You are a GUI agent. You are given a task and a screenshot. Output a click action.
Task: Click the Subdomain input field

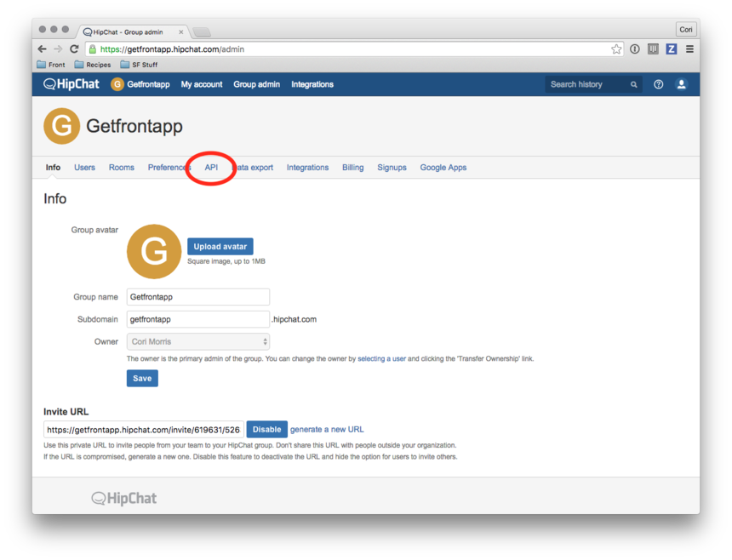[198, 319]
